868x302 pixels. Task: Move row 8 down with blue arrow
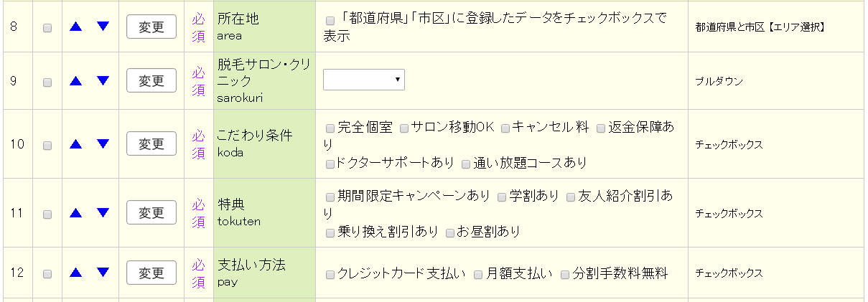click(x=103, y=27)
